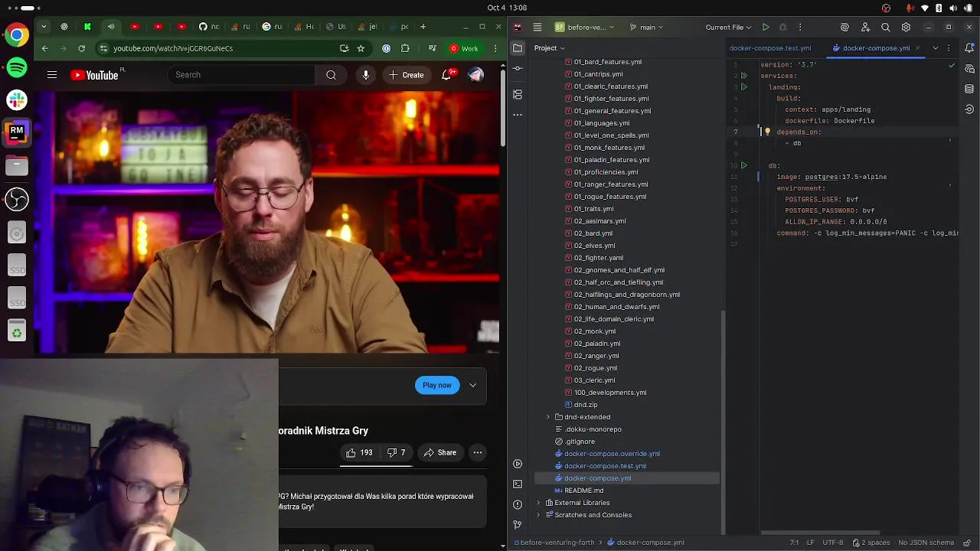
Task: Click the Share button under video
Action: pyautogui.click(x=440, y=452)
